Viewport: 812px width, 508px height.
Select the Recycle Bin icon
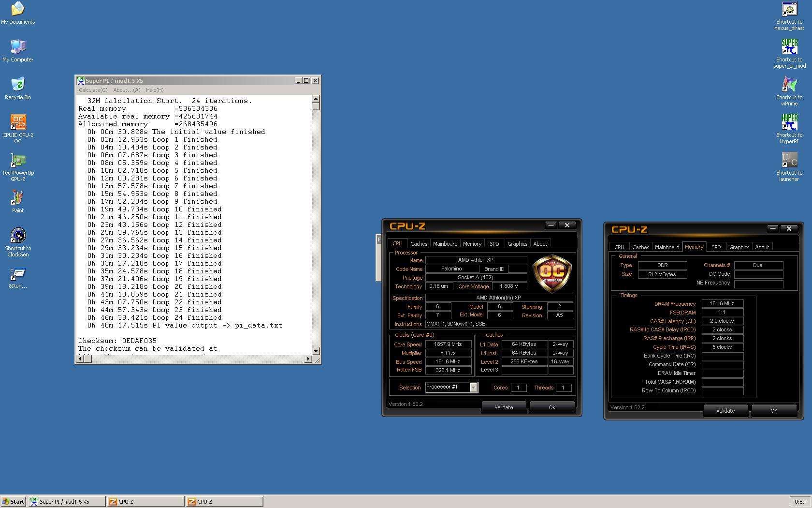click(x=18, y=89)
